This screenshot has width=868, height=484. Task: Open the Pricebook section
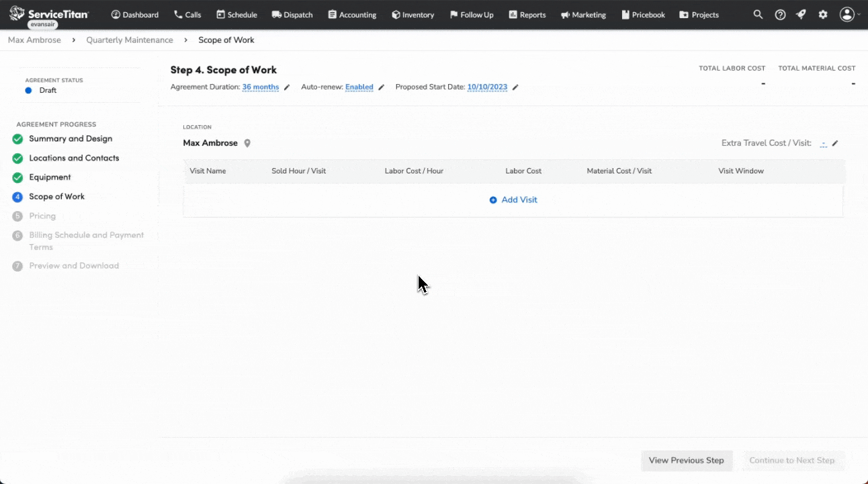[x=643, y=14]
